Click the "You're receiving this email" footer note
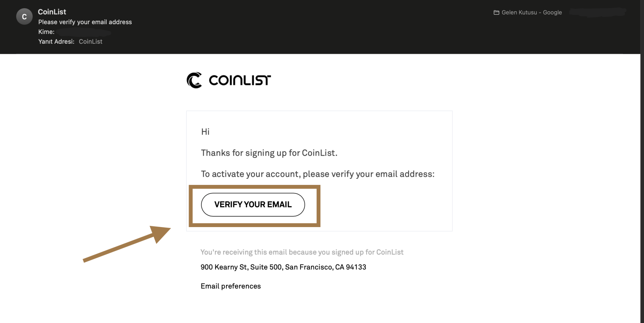 pyautogui.click(x=302, y=252)
